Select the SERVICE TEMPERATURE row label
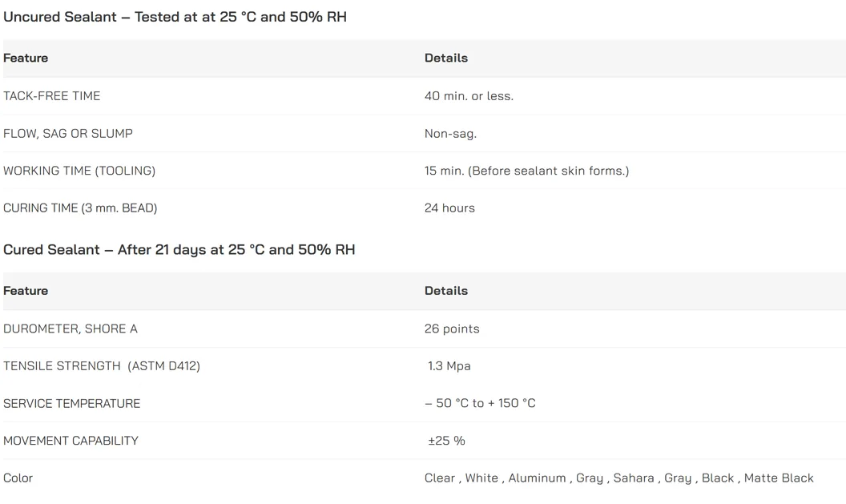 point(72,403)
